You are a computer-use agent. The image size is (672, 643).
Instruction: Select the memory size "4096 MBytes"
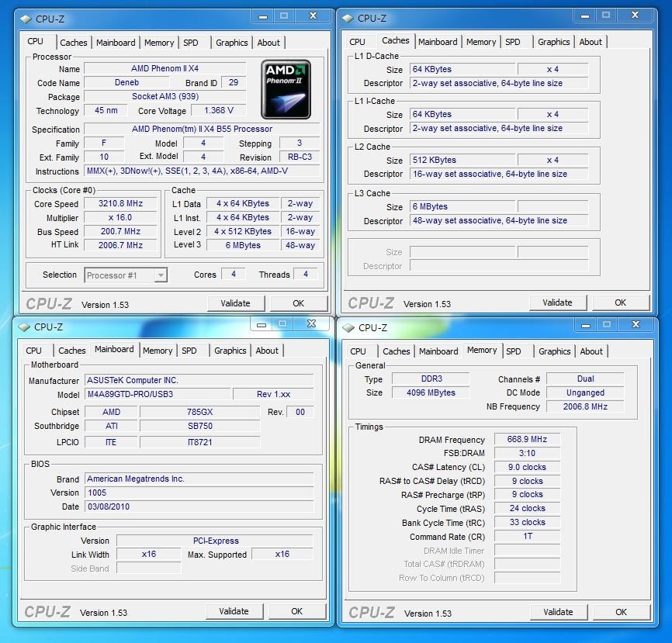[x=431, y=392]
